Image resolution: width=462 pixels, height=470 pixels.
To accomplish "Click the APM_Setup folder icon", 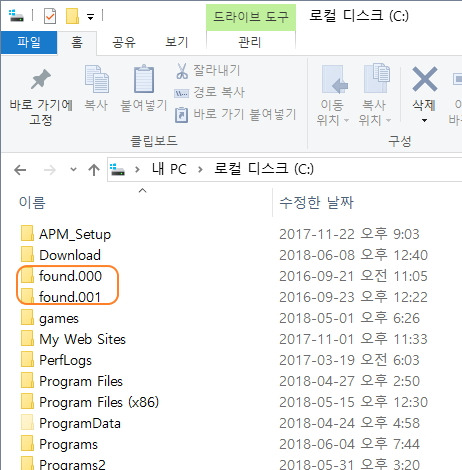I will point(27,233).
